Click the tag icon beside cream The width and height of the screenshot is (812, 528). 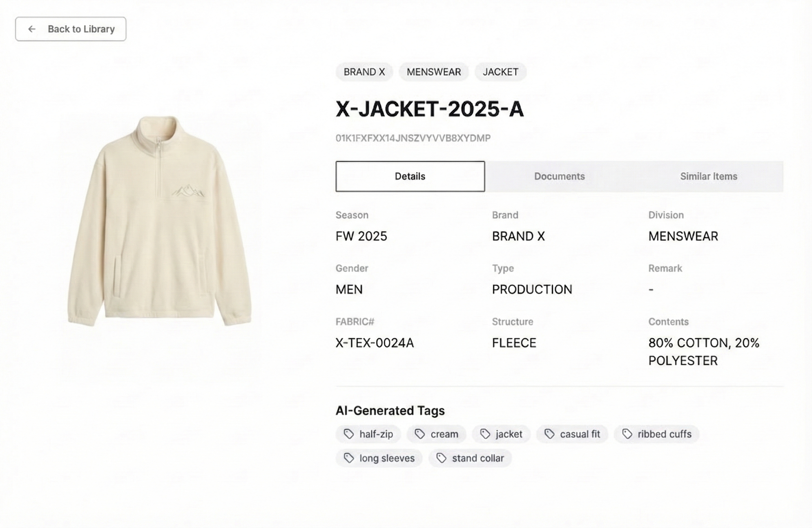pos(420,434)
